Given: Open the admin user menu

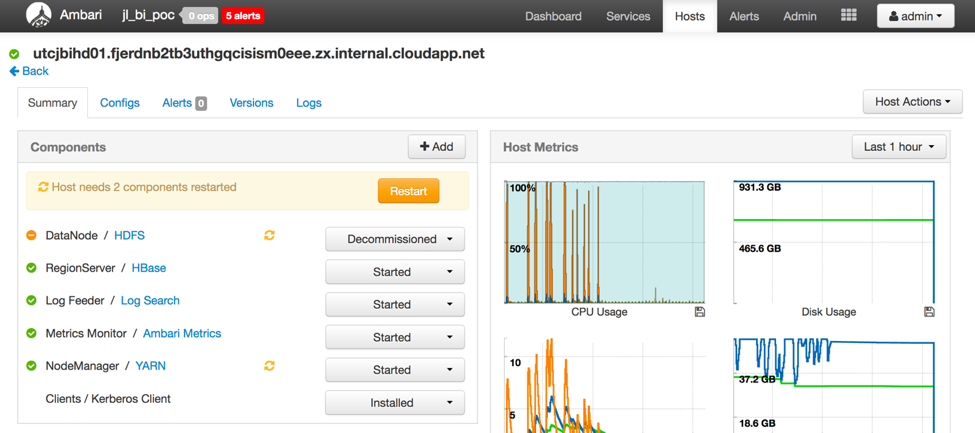Looking at the screenshot, I should coord(915,16).
